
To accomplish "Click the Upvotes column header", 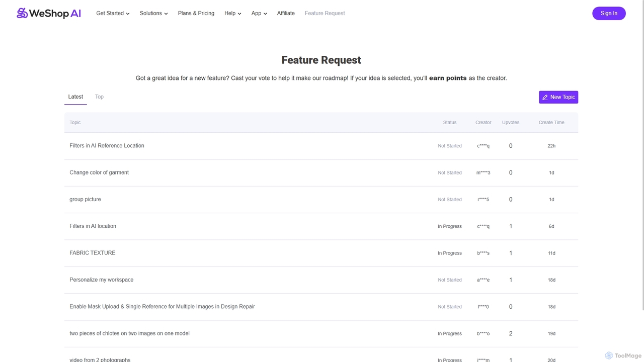I will 511,122.
